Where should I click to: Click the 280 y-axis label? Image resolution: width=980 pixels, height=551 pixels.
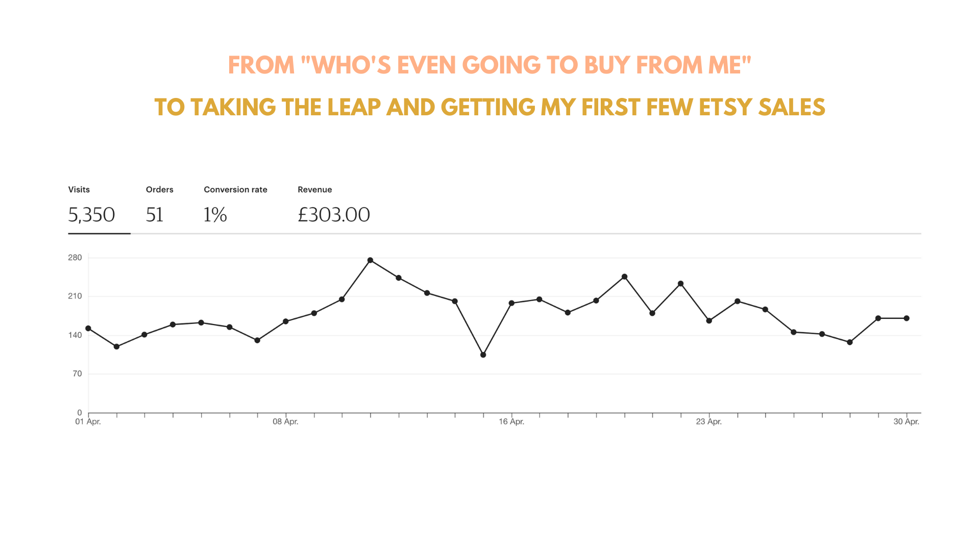(75, 258)
